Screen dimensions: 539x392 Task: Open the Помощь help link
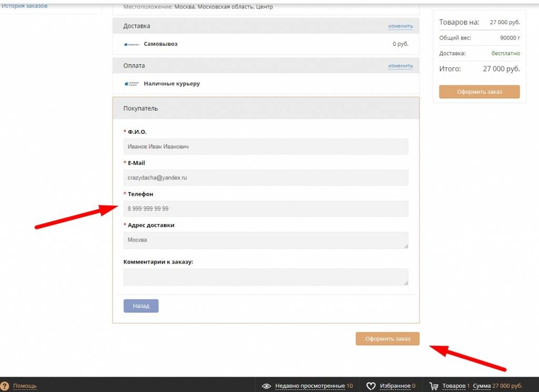point(25,386)
